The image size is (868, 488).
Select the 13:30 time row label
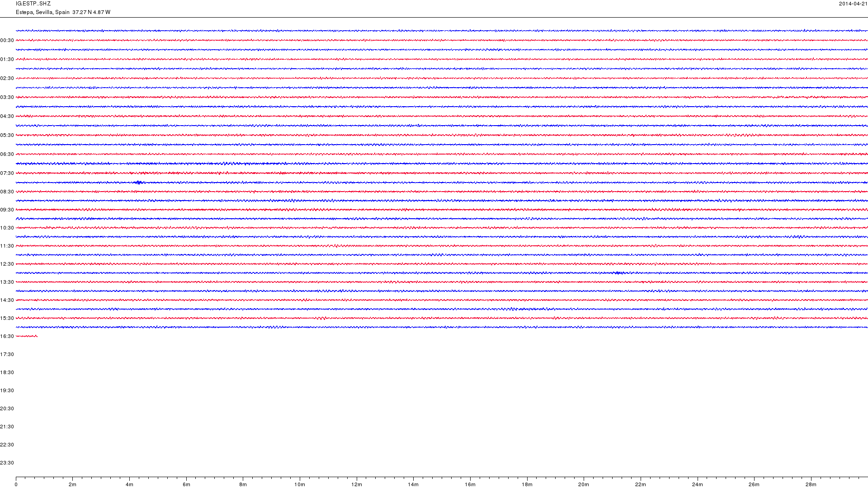7,282
